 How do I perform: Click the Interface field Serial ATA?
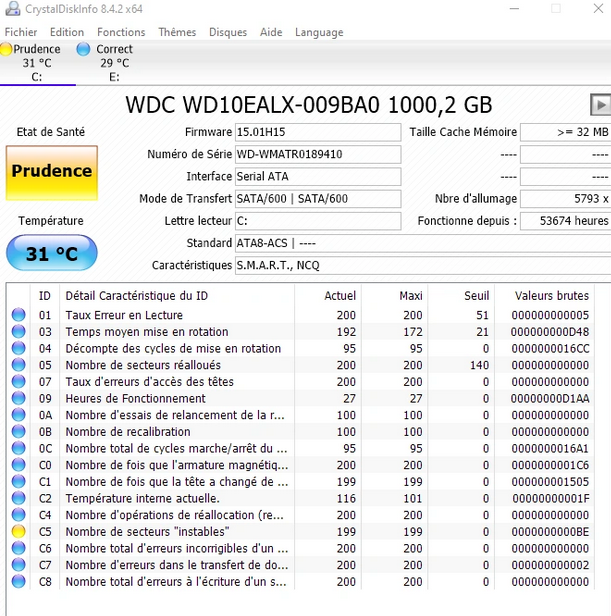pos(318,176)
